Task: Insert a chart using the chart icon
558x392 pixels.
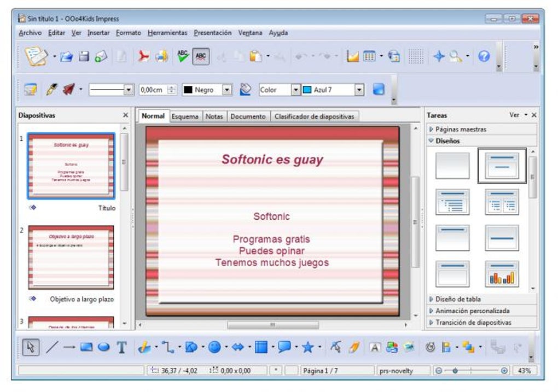Action: (x=352, y=56)
